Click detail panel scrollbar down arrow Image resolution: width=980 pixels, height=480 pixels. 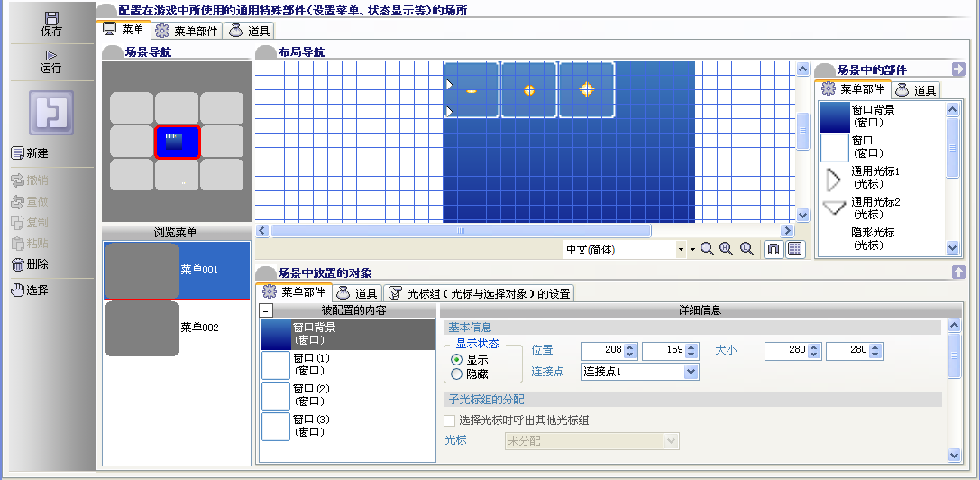(955, 455)
